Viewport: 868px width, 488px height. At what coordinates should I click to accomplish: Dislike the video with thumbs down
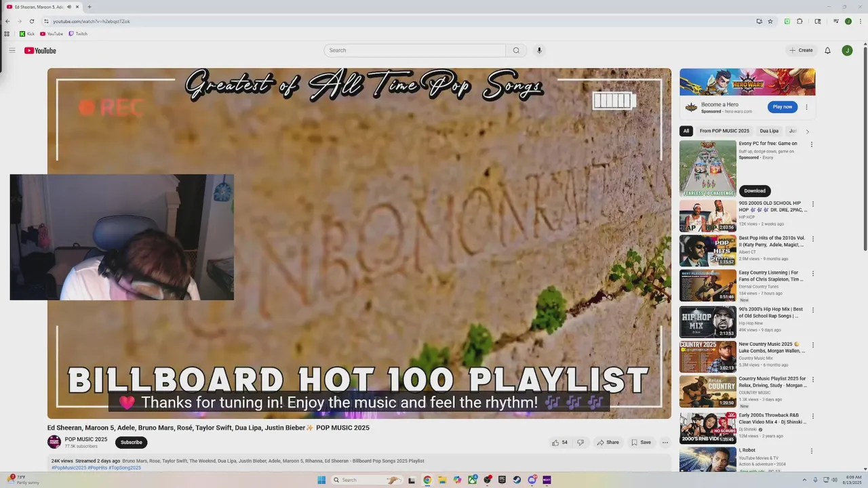point(580,443)
